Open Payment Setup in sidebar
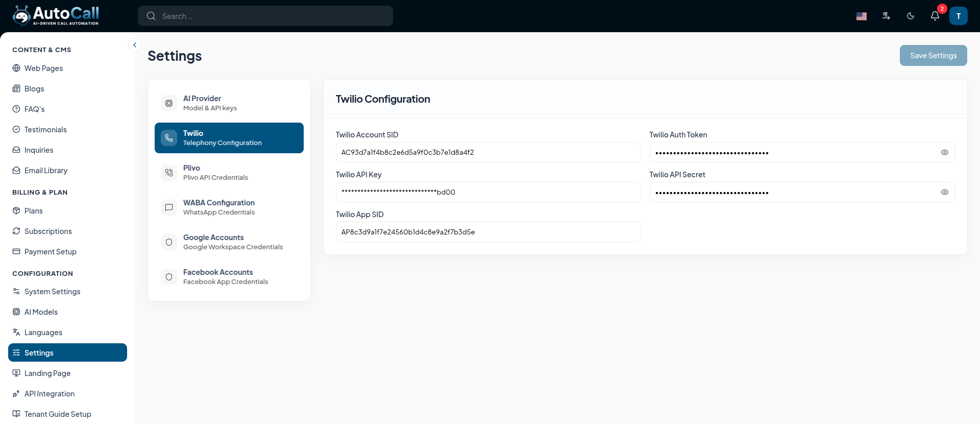The height and width of the screenshot is (424, 980). [x=67, y=251]
